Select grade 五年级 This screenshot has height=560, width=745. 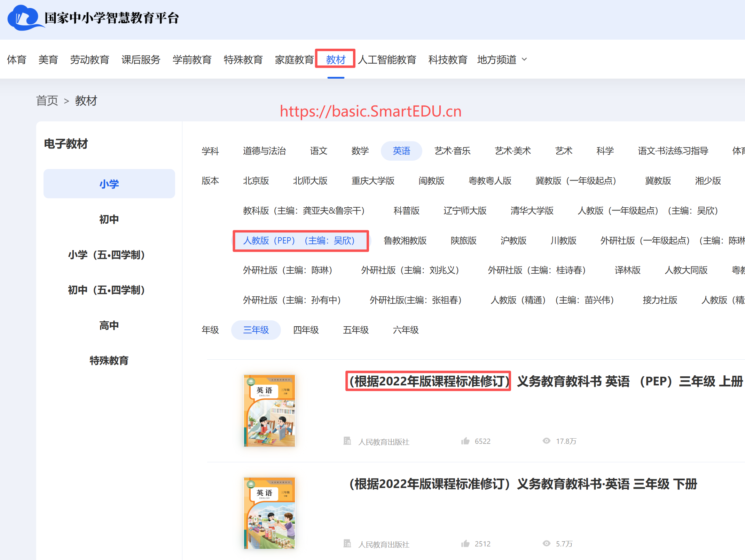pos(356,330)
